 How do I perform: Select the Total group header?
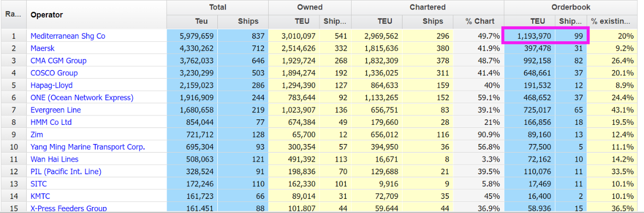218,7
